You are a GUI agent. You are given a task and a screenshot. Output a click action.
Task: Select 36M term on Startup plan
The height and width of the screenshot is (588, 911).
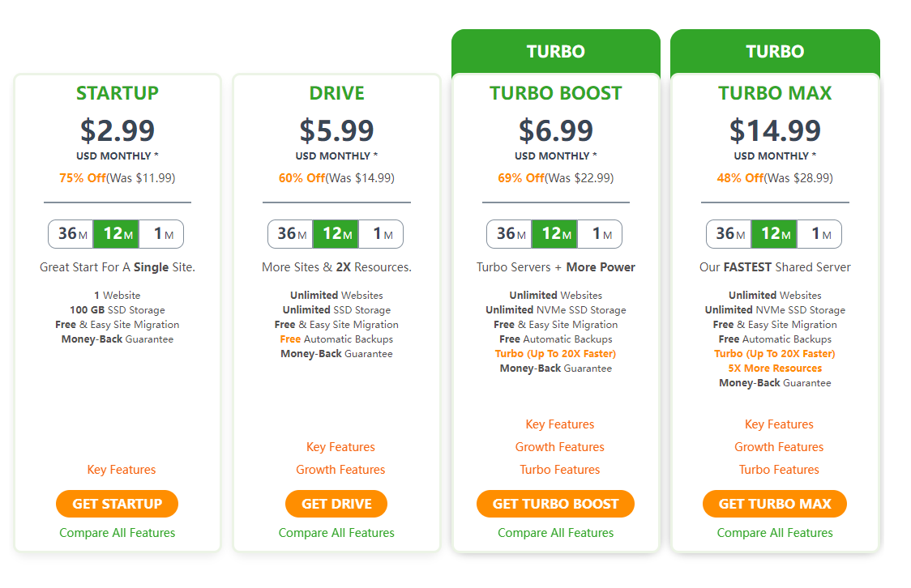coord(71,234)
